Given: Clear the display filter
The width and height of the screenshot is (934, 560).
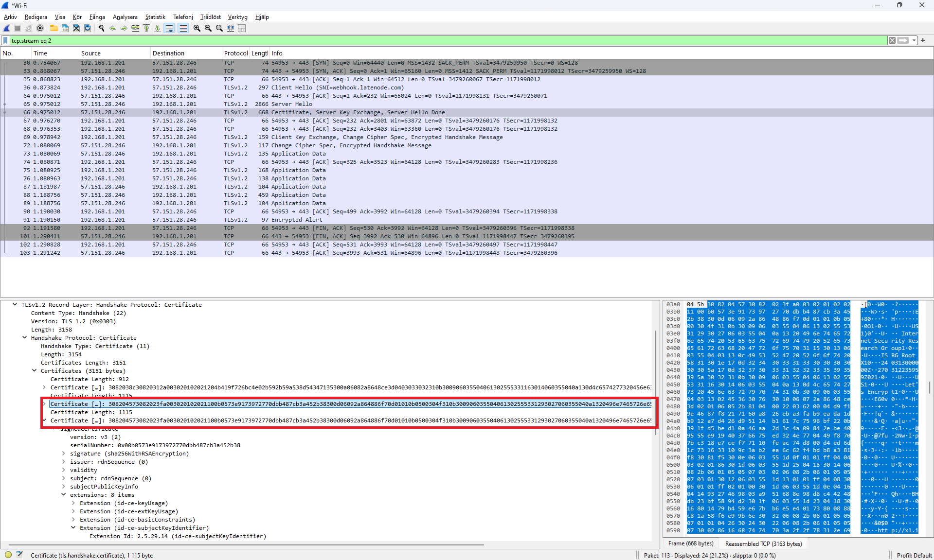Looking at the screenshot, I should [x=892, y=40].
